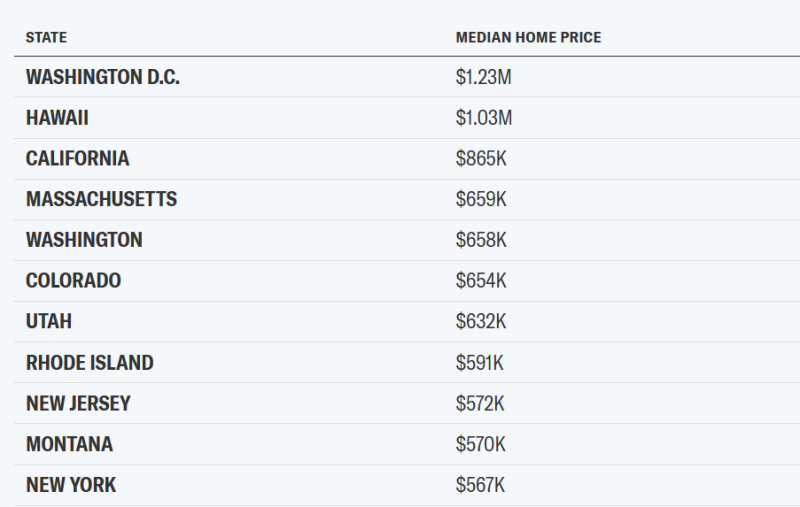The image size is (800, 507).
Task: Select the COLORADO row label
Action: click(x=73, y=281)
